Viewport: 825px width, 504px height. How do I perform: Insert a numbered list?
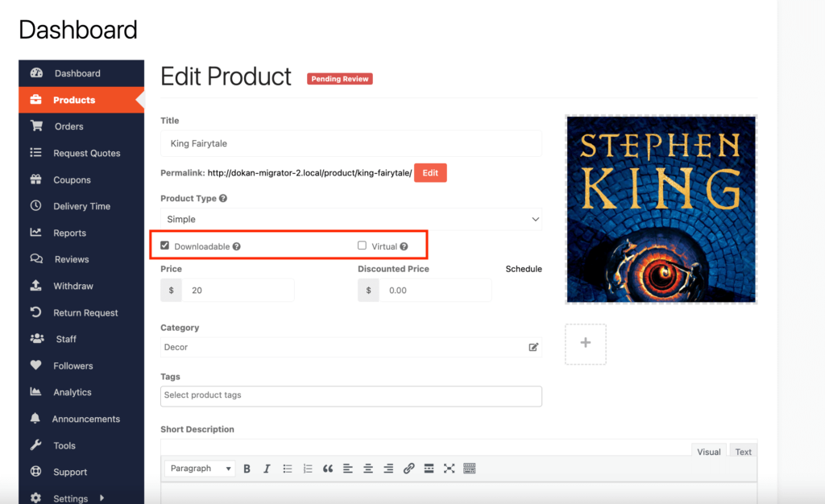click(x=308, y=469)
